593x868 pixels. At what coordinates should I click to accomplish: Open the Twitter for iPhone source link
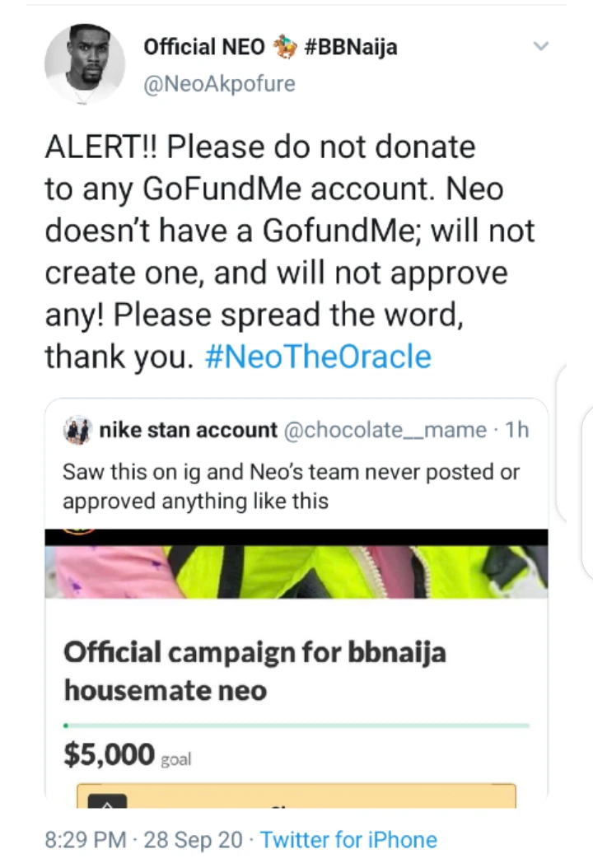[348, 840]
